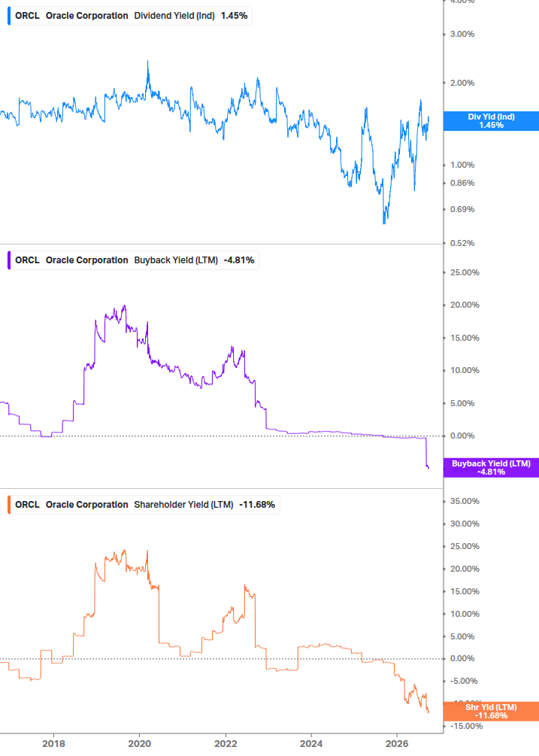This screenshot has width=539, height=756.
Task: Click the -15.00% axis label in shareholder yield chart
Action: pos(466,726)
